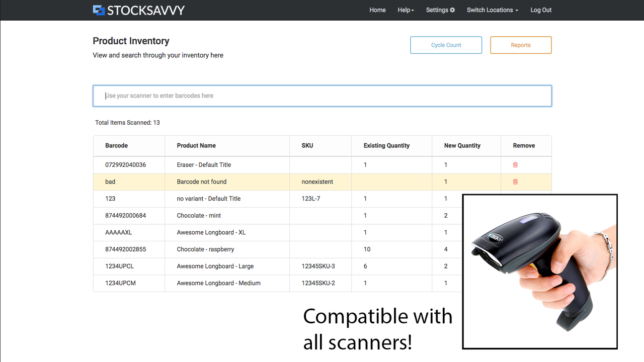Viewport: 644px width, 362px height.
Task: Open the Switch Locations dropdown
Action: (x=492, y=10)
